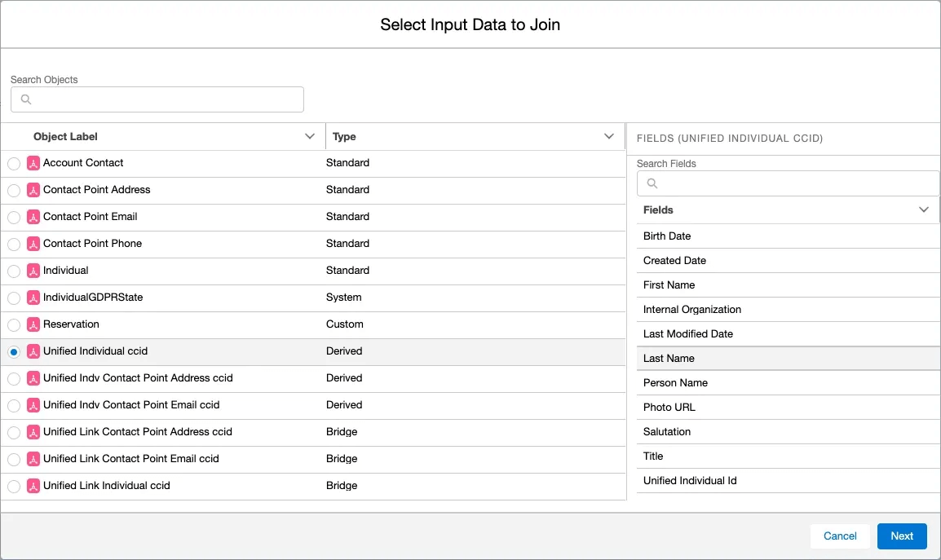Click the Unified Link Individual ccid object icon
Viewport: 941px width, 560px height.
tap(33, 485)
